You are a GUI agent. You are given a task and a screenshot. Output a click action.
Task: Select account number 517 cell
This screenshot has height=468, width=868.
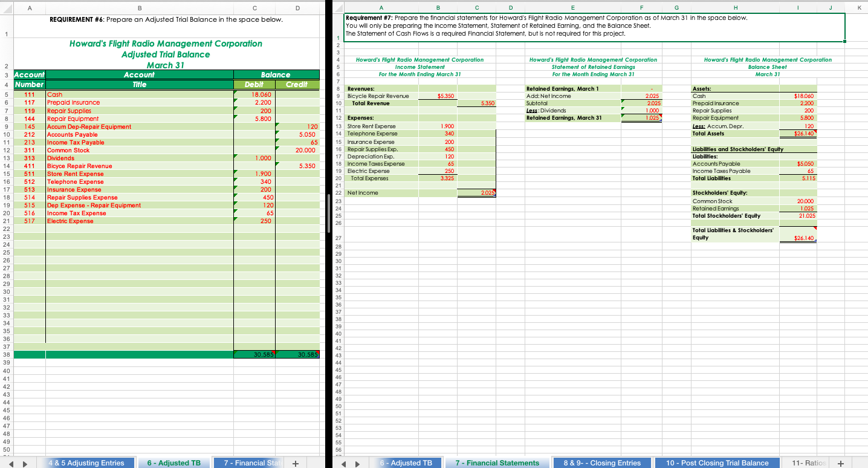(29, 221)
